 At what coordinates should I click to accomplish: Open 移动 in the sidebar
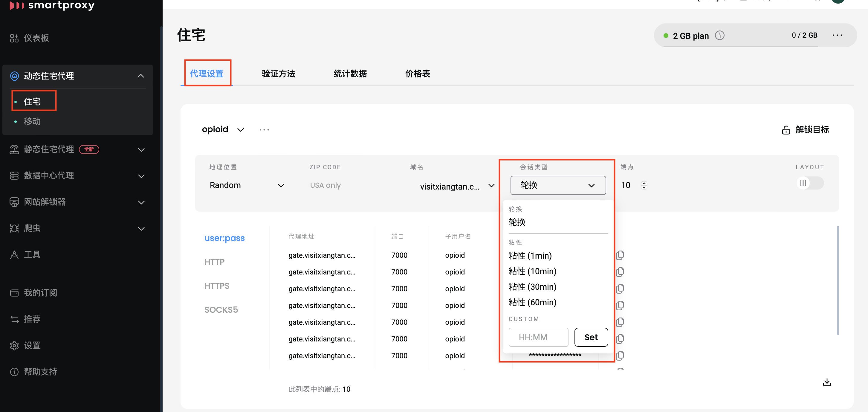tap(32, 121)
